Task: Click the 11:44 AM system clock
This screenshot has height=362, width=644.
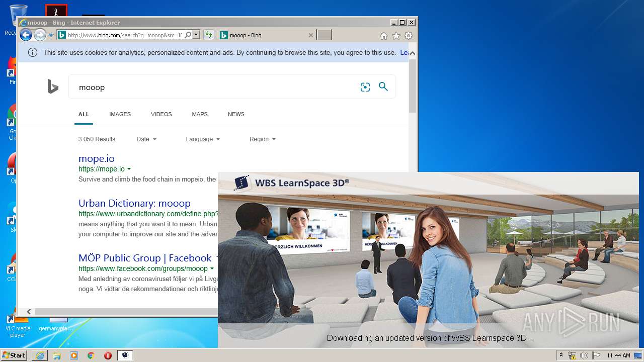Action: [x=618, y=355]
